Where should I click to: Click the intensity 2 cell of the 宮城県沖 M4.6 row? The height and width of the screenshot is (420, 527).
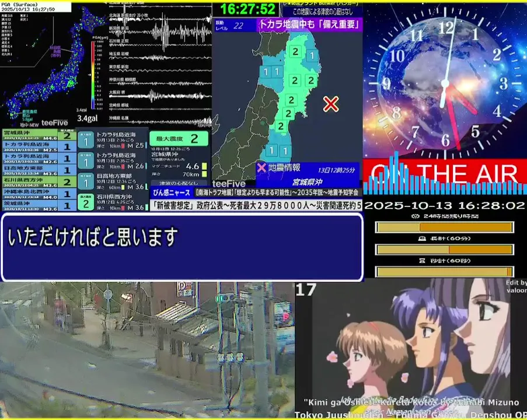(x=67, y=135)
